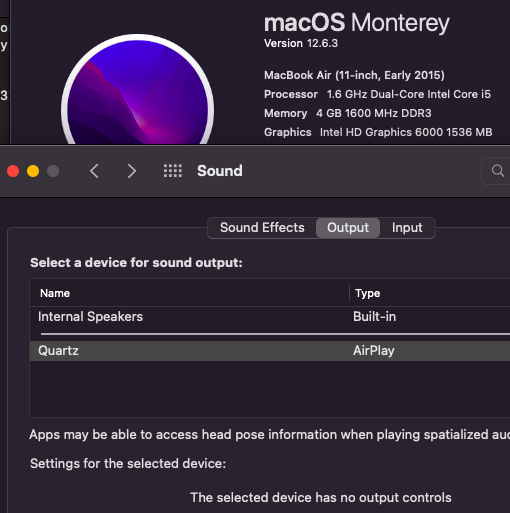Click the search field magnifier
This screenshot has height=513, width=510.
498,171
